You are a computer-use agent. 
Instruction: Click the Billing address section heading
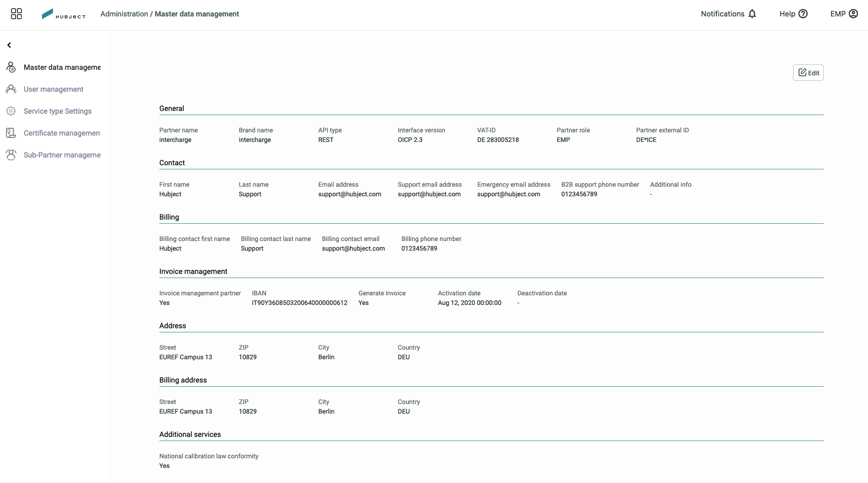(x=183, y=380)
